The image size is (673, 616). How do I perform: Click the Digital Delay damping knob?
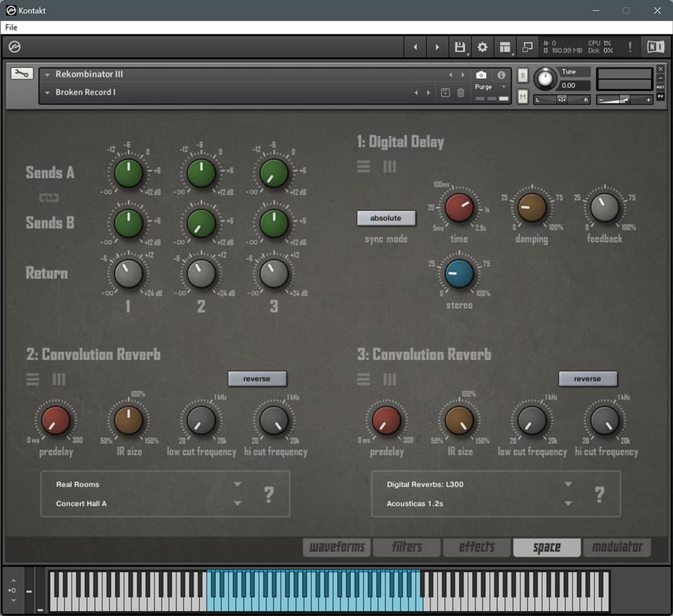pyautogui.click(x=532, y=207)
